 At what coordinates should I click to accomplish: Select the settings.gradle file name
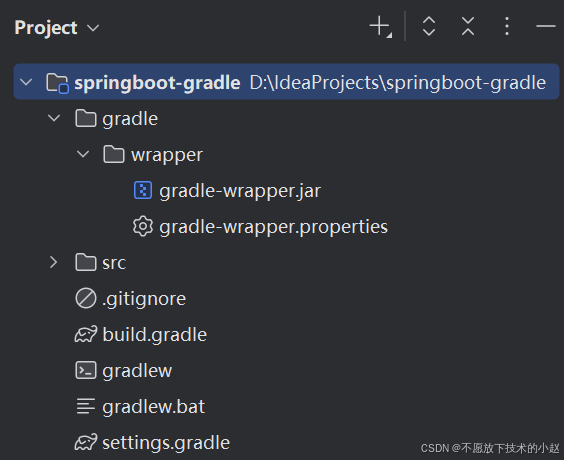(x=166, y=443)
